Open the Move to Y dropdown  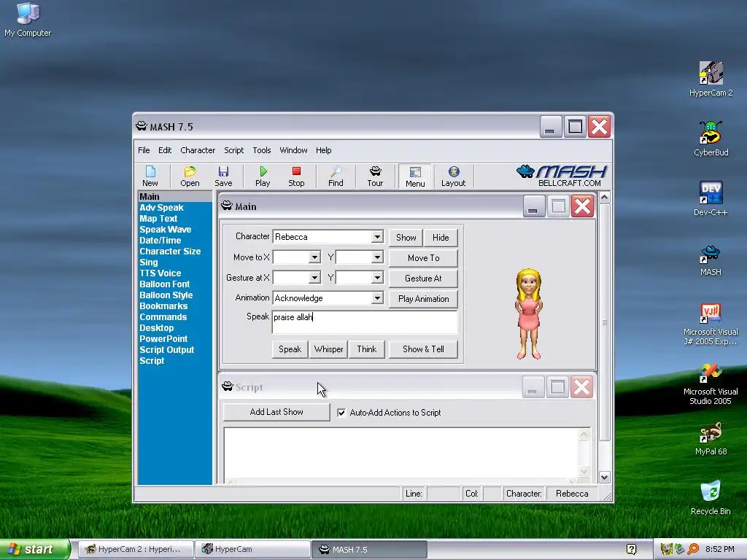coord(377,257)
